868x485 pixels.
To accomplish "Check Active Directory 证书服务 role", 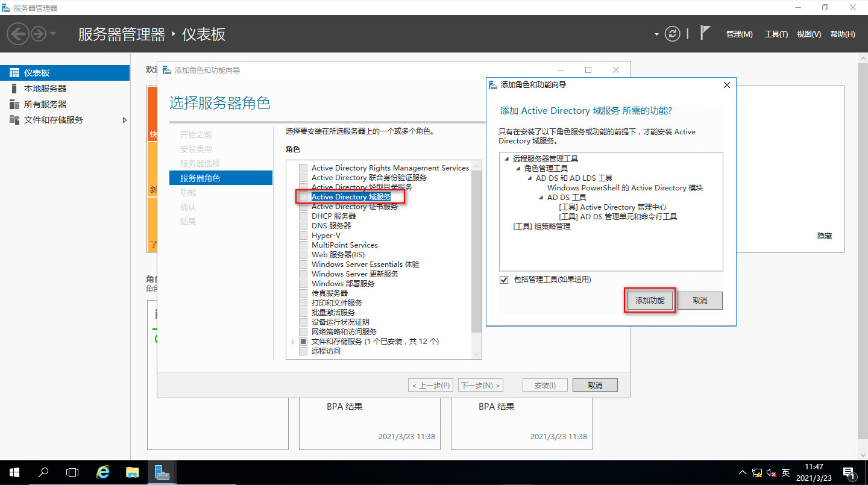I will click(x=303, y=207).
